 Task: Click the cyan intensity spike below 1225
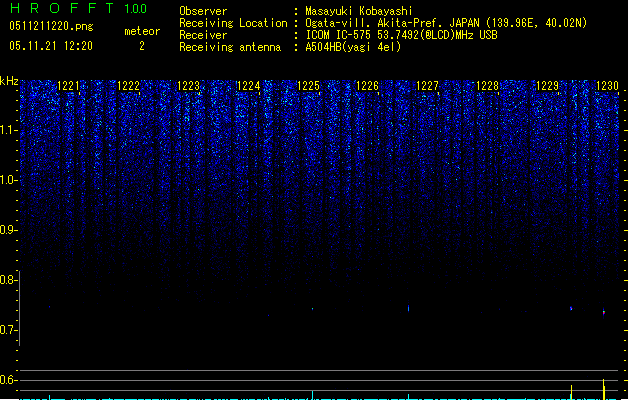312,395
